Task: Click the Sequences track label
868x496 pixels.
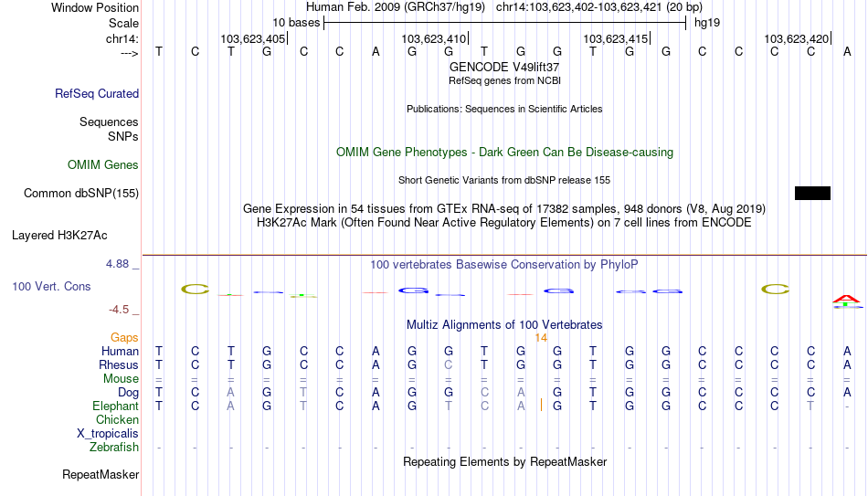Action: pyautogui.click(x=109, y=121)
